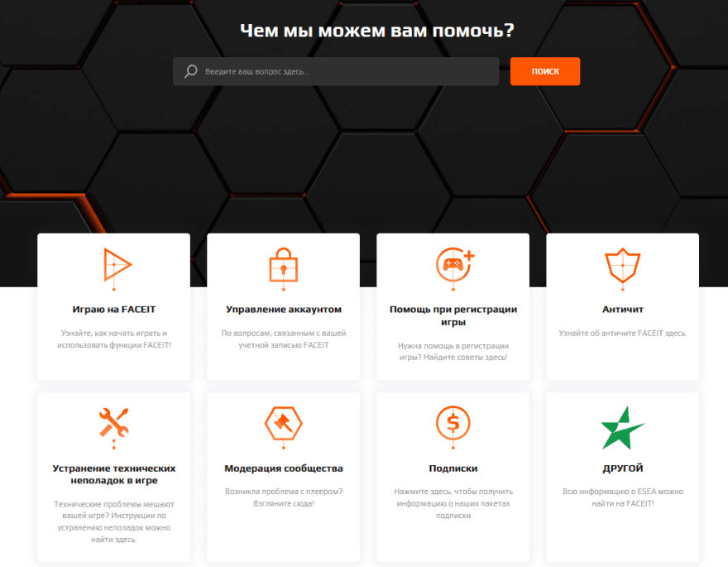Click the crossed tools icon for technical troubleshooting

pyautogui.click(x=113, y=425)
